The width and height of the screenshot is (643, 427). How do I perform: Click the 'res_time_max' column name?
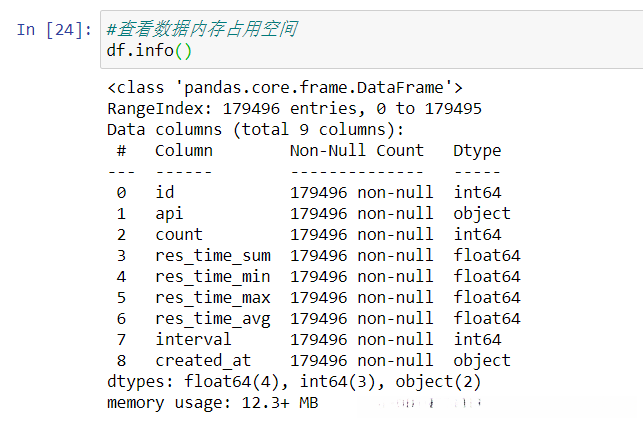[x=212, y=297]
